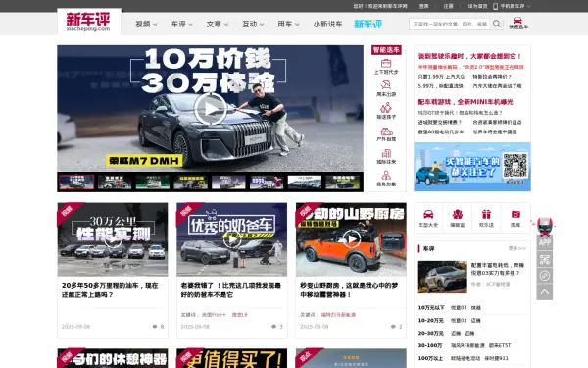
Task: Select first carousel thumbnail under banner
Action: (76, 183)
